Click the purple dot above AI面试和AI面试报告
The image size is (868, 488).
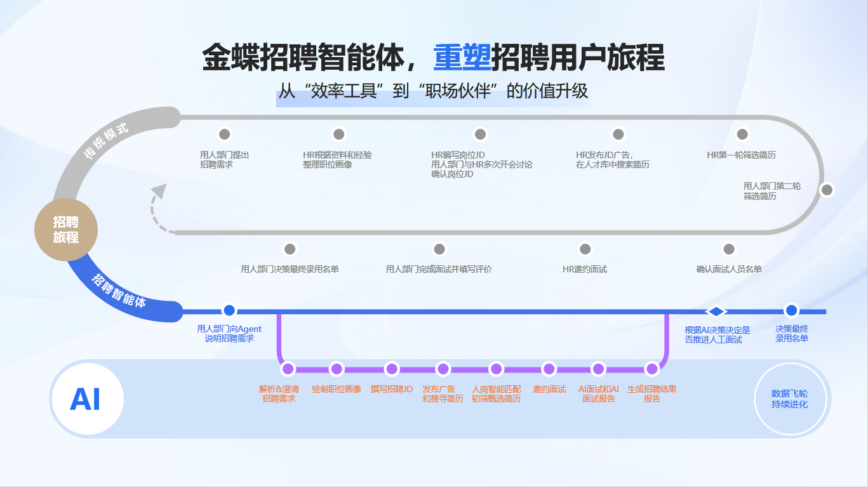[598, 369]
